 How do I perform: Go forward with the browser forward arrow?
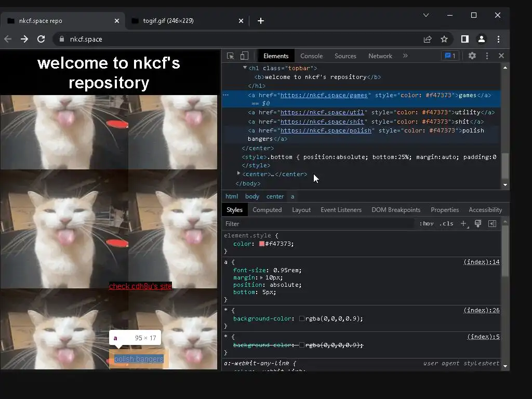point(24,39)
